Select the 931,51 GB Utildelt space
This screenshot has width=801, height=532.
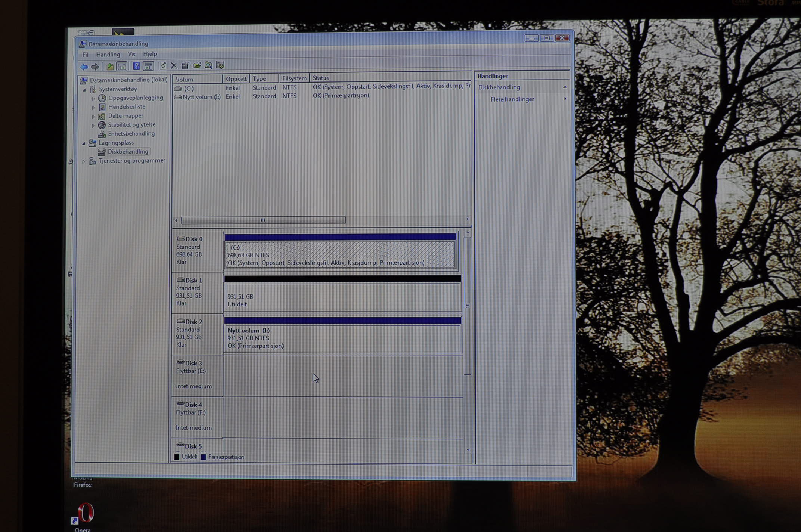point(343,297)
